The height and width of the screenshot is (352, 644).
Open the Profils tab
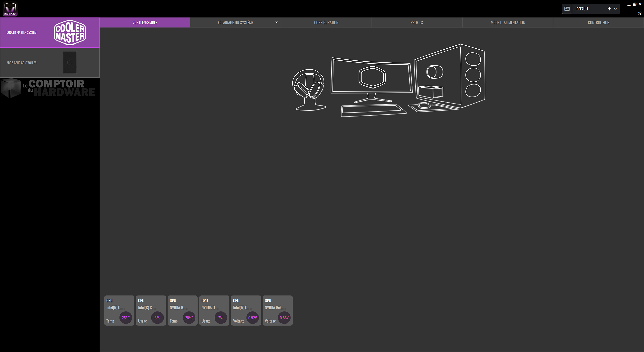pos(417,23)
